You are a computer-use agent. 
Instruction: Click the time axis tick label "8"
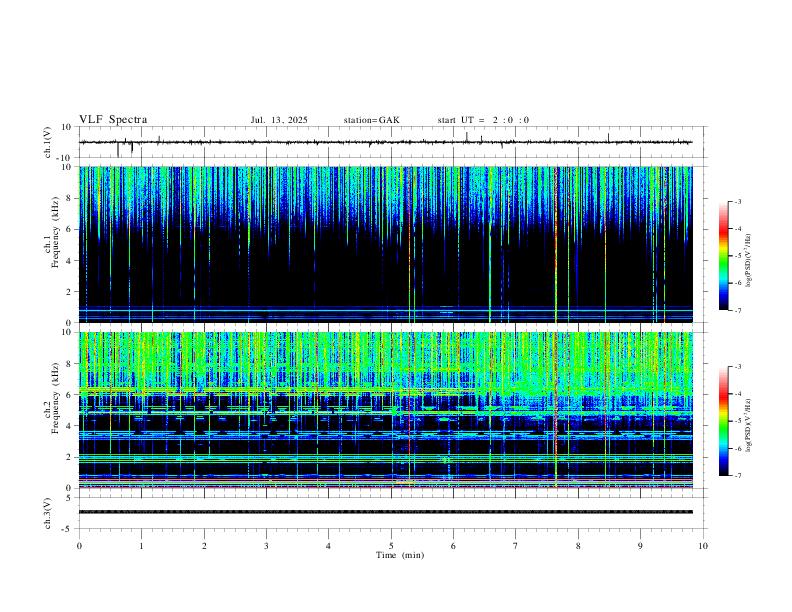tap(578, 546)
